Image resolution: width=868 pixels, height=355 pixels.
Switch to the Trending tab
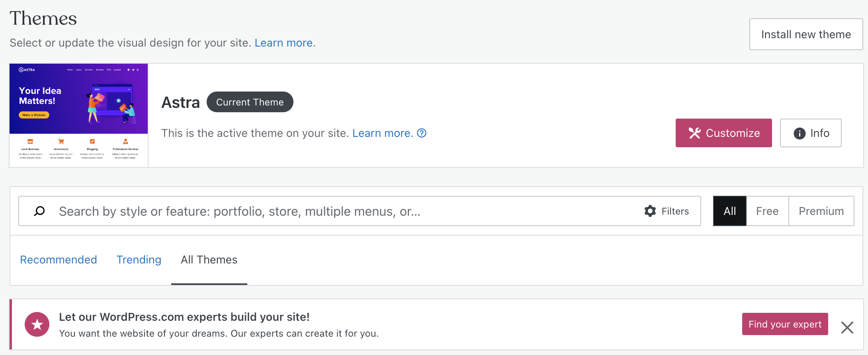point(139,259)
